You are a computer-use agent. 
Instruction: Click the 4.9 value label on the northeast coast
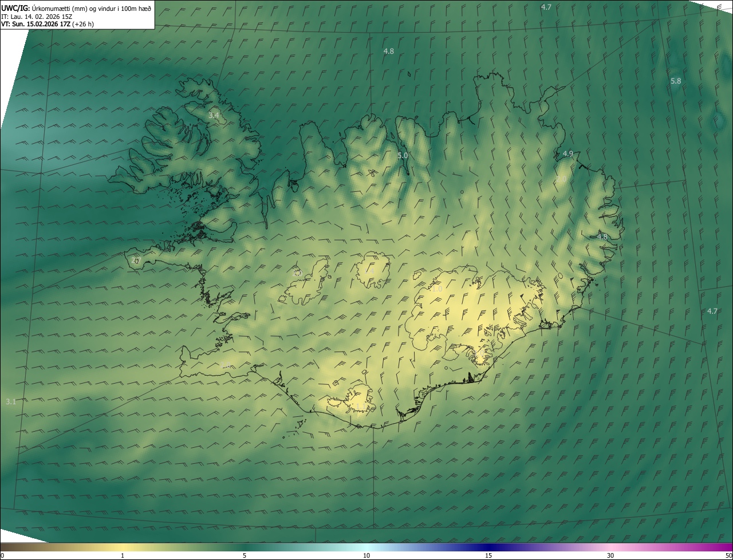point(568,154)
